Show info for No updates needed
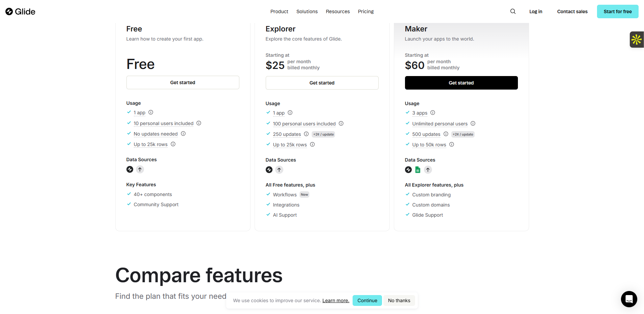644x314 pixels. (183, 134)
